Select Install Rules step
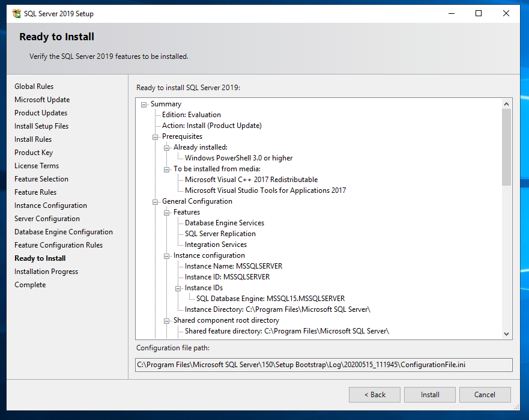 (33, 139)
